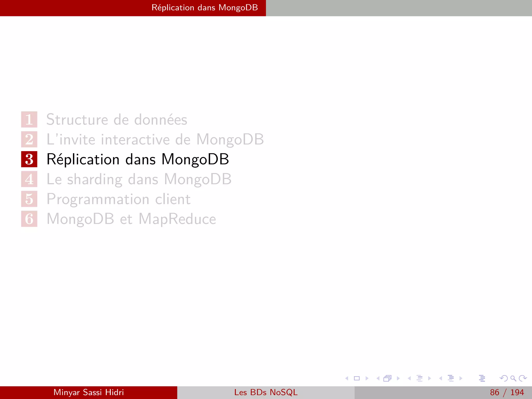Image resolution: width=532 pixels, height=399 pixels.
Task: Click the numbered box 6
Action: [x=29, y=219]
